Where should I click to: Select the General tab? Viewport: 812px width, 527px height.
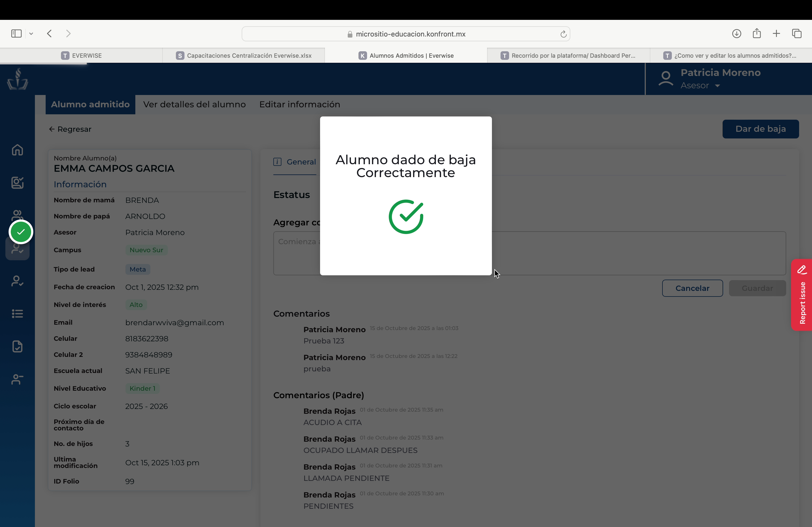(x=295, y=162)
